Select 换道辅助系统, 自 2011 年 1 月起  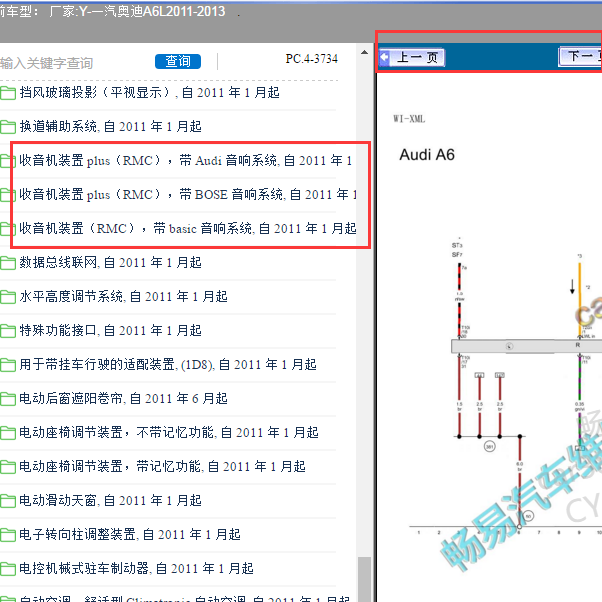(x=111, y=126)
